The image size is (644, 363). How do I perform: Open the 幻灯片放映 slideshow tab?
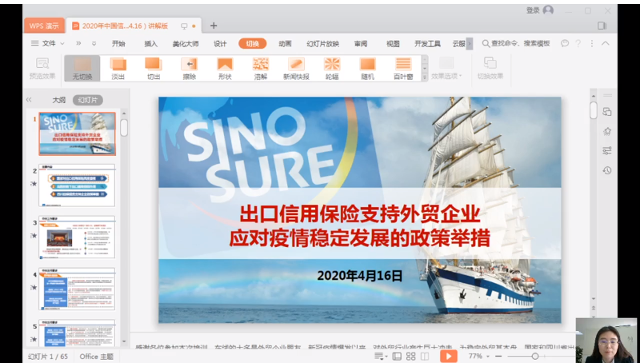(x=323, y=43)
